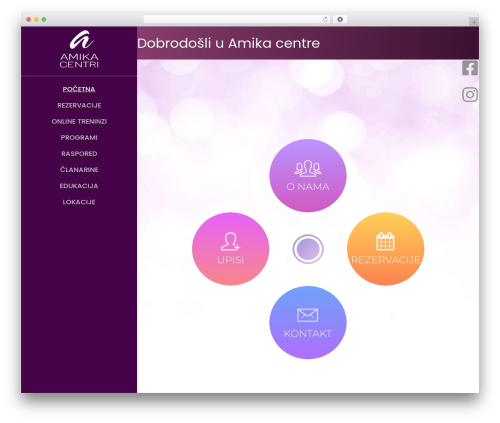
Task: Close the browser window with the red button
Action: [29, 19]
